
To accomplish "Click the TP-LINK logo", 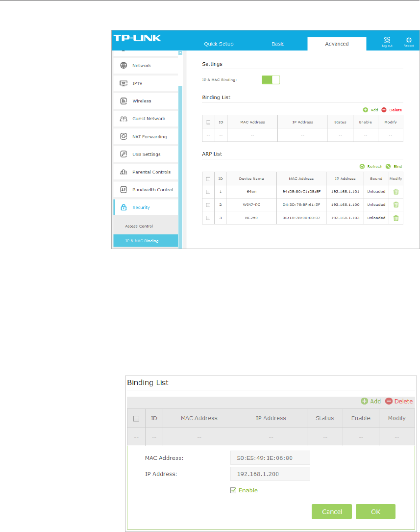I will coord(137,38).
